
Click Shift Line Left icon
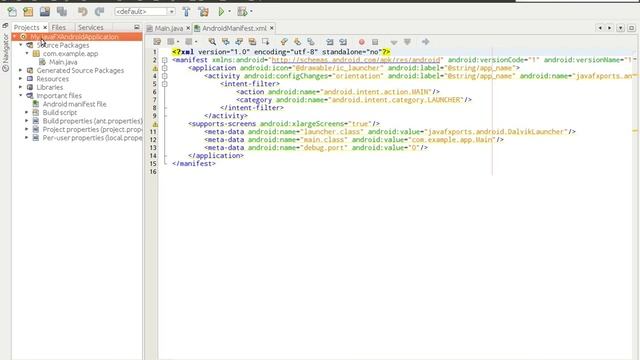click(329, 42)
